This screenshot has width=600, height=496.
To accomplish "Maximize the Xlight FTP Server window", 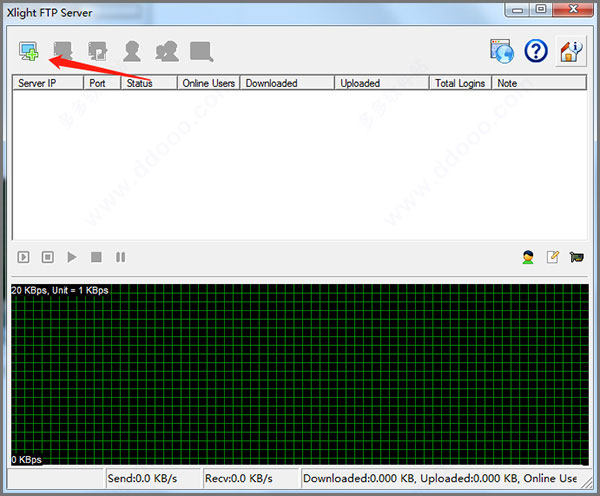I will (x=541, y=10).
